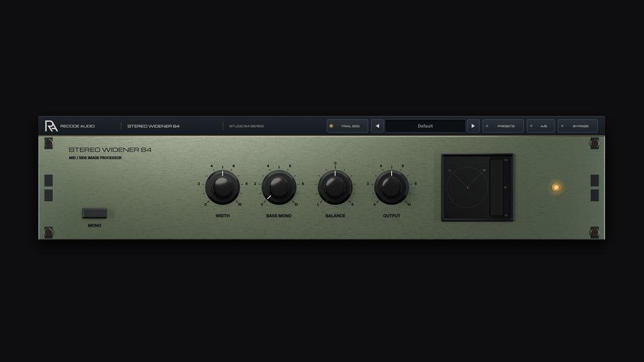Click the 'STEREO WIDENER 84' header title
Image resolution: width=644 pixels, height=362 pixels.
(153, 126)
